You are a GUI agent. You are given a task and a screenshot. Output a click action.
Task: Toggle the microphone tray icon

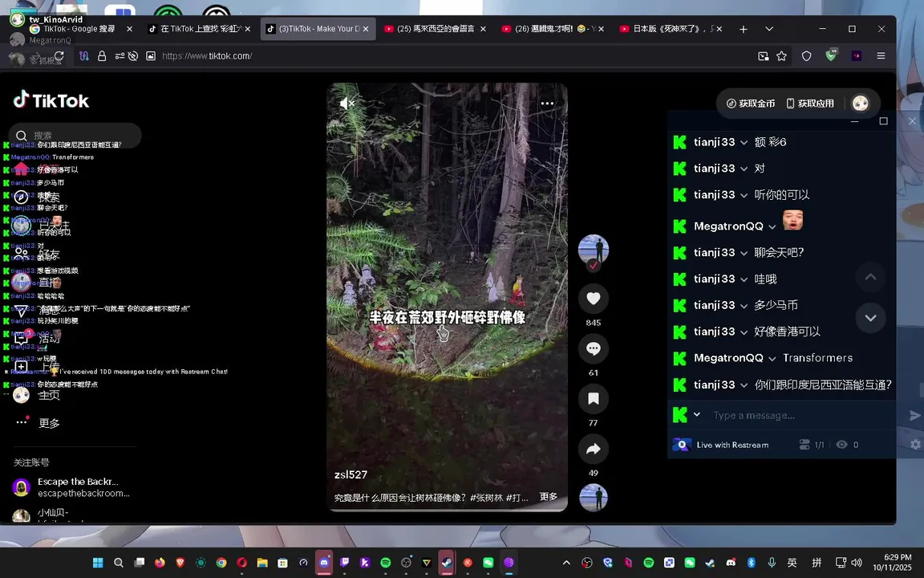click(772, 563)
